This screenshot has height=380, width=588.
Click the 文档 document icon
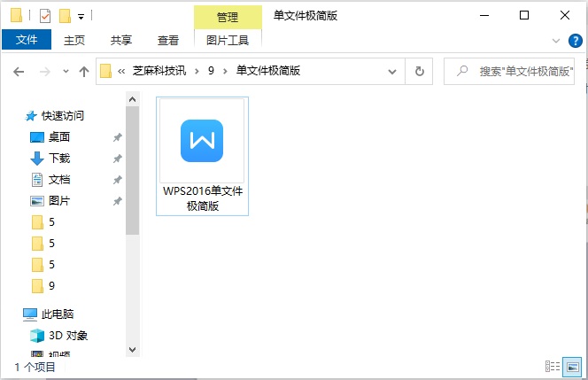37,180
